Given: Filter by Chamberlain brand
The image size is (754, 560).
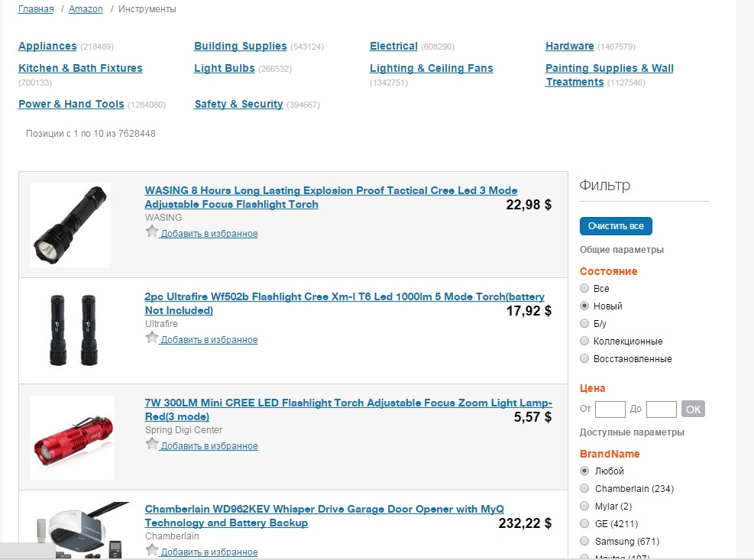Looking at the screenshot, I should [x=585, y=489].
